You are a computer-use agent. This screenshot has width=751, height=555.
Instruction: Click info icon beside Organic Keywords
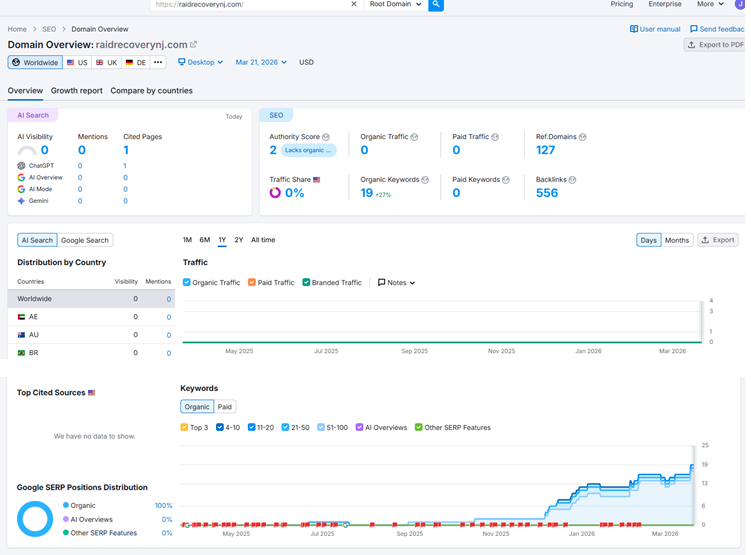tap(425, 180)
